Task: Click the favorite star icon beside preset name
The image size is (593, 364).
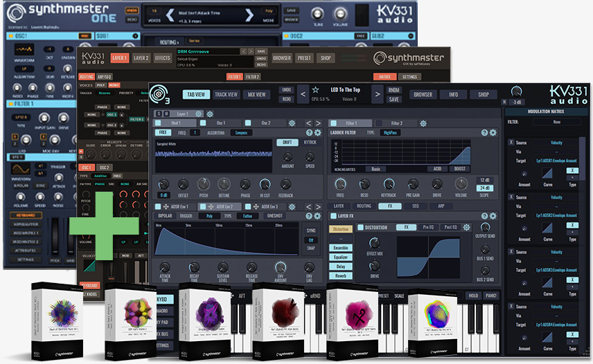Action: (315, 91)
